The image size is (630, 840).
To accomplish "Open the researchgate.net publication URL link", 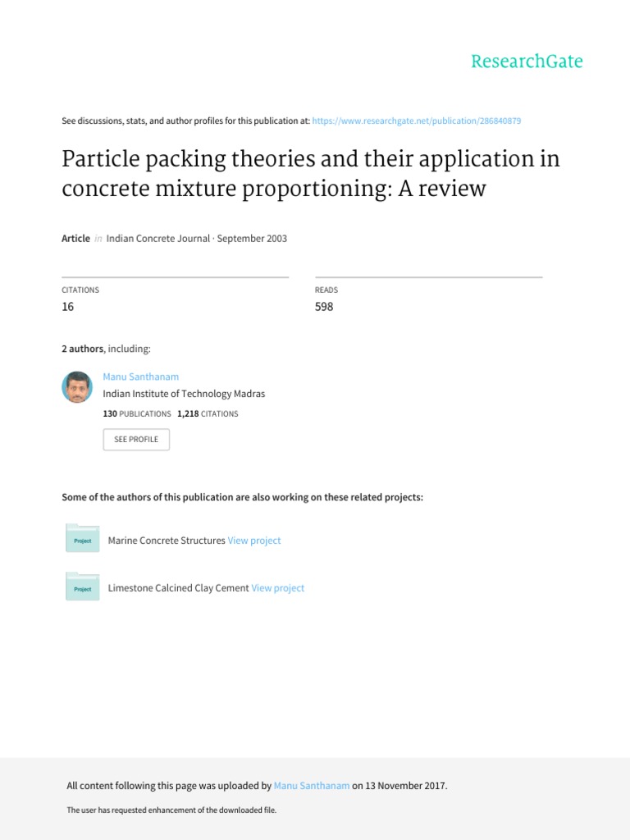I will 417,121.
